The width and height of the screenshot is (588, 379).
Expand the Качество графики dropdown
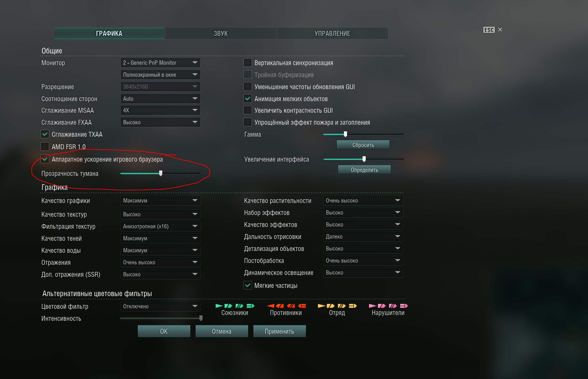click(160, 200)
